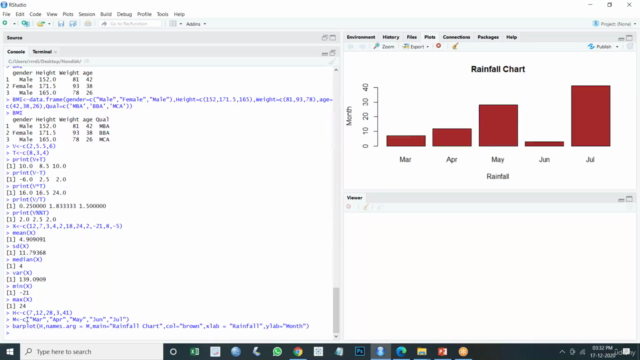The width and height of the screenshot is (640, 360).
Task: Click the Create a project icon
Action: tap(25, 24)
